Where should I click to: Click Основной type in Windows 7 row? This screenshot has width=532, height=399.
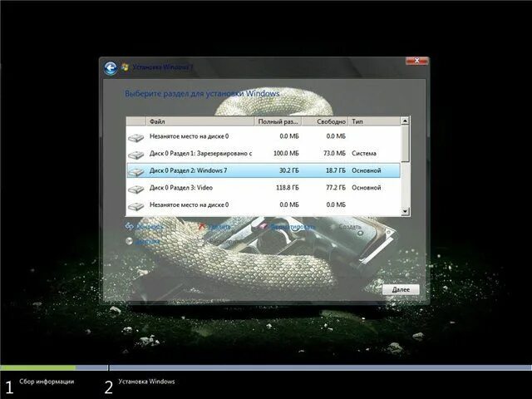[367, 170]
